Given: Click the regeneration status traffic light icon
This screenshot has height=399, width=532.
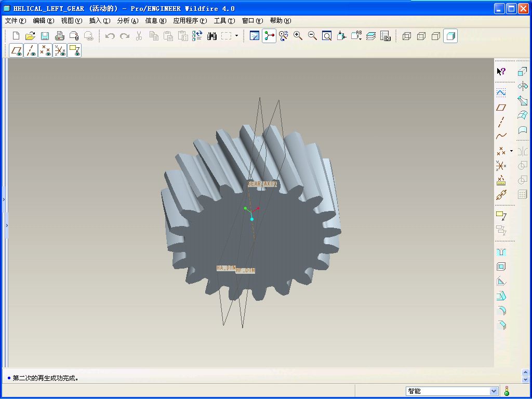Looking at the screenshot, I should [x=507, y=391].
